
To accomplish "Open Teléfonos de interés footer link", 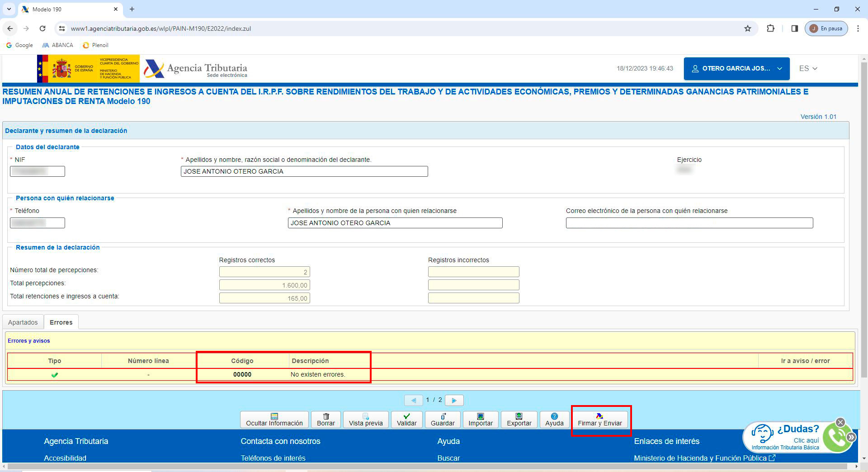I will (273, 458).
